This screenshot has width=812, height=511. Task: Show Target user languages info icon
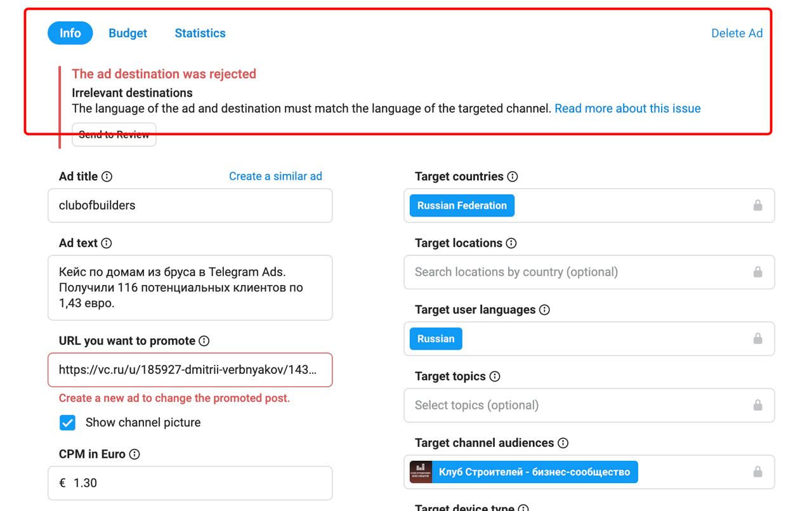[544, 310]
